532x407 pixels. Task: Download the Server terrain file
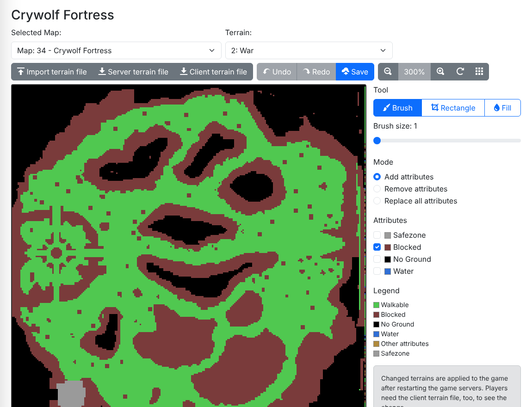133,72
